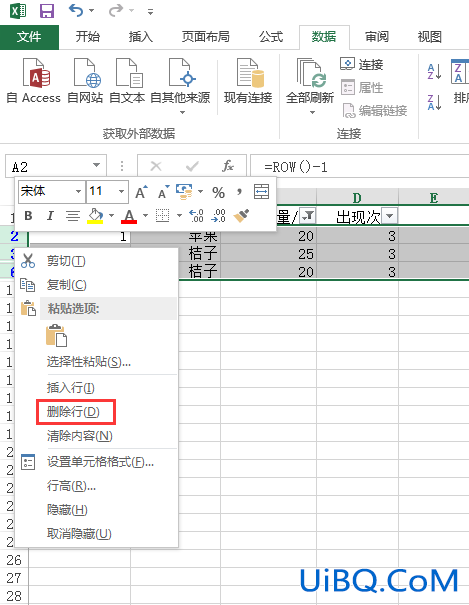Open borders dropdown arrow in mini toolbar
The image size is (469, 605).
179,216
